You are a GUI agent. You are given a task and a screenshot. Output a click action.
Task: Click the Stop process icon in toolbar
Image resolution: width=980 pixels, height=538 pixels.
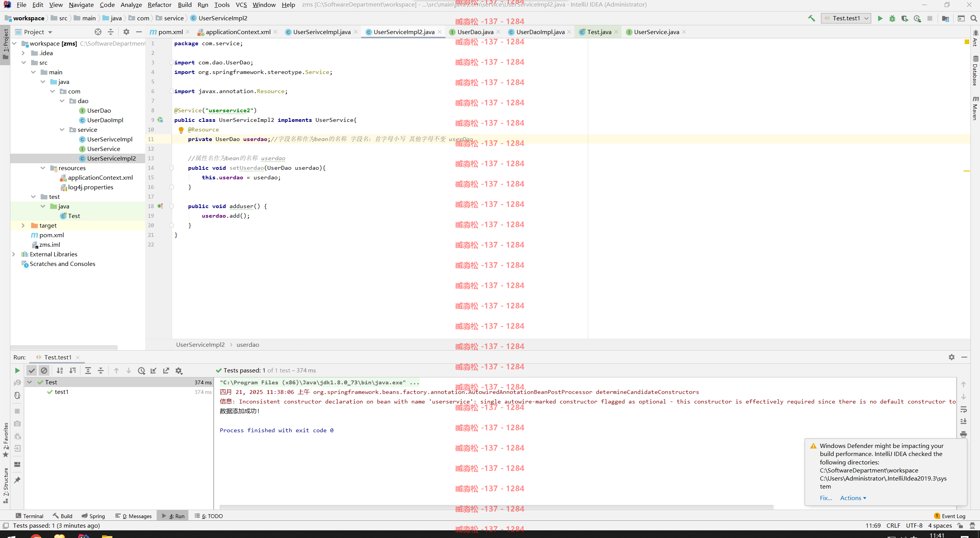pyautogui.click(x=929, y=18)
